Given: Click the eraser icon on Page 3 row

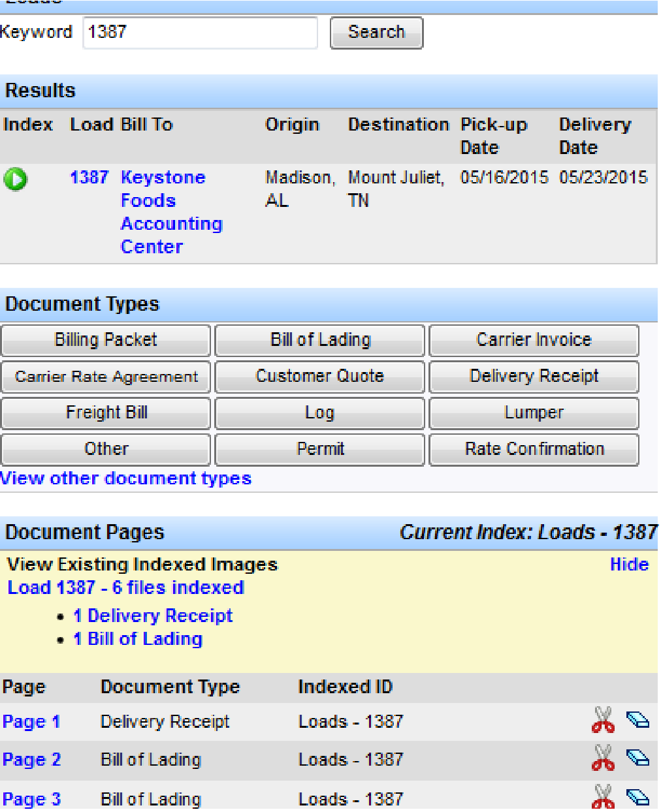Looking at the screenshot, I should (637, 796).
